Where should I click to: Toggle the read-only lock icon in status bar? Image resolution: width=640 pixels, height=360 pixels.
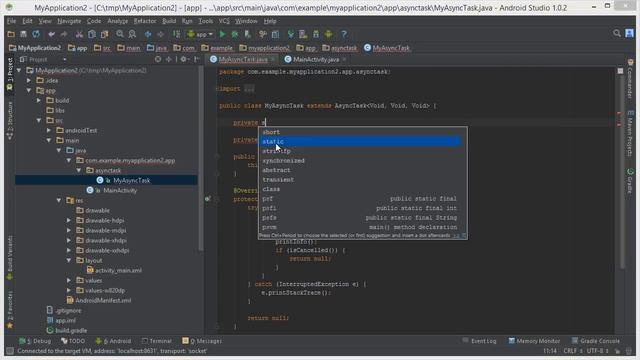coord(617,351)
